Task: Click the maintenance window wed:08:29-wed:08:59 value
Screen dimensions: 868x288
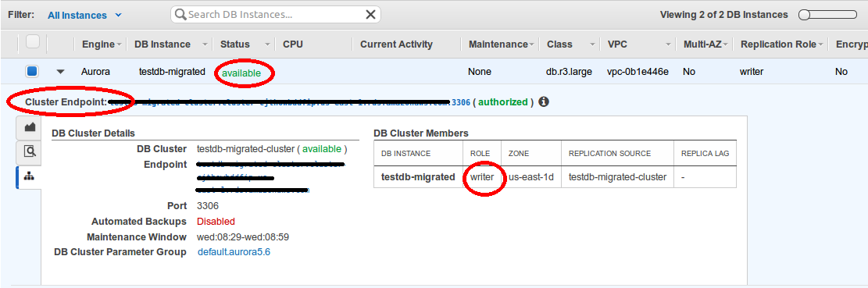Action: (x=243, y=236)
